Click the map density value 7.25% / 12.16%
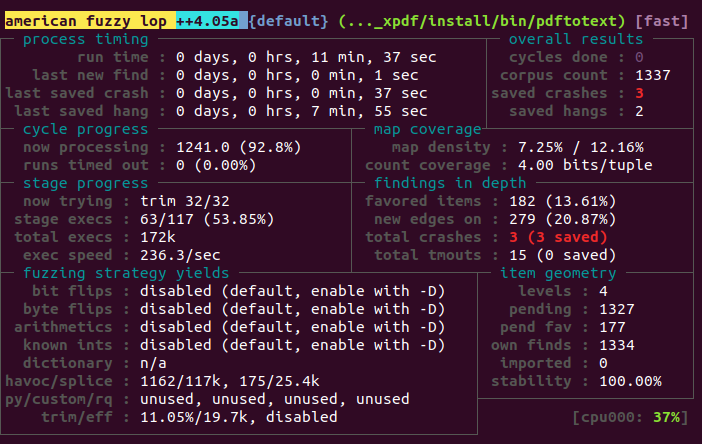 coord(581,147)
